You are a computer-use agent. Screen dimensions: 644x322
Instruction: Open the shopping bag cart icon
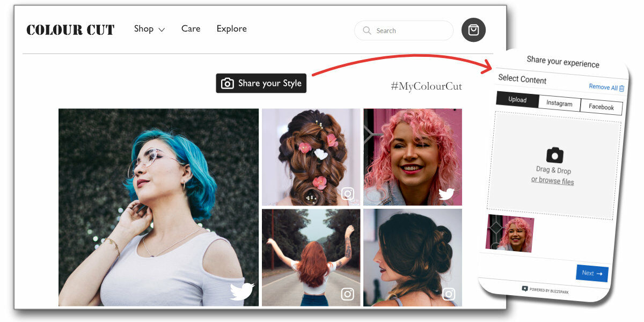pyautogui.click(x=473, y=30)
